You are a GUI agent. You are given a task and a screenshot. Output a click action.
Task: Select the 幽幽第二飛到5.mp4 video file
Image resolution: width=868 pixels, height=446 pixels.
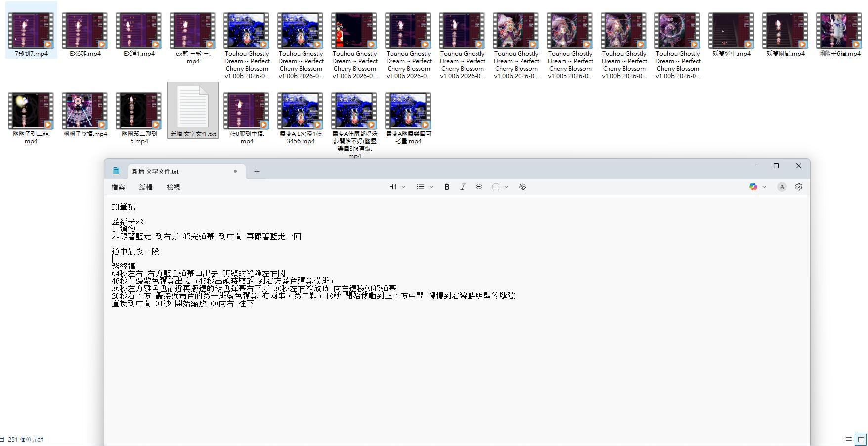[139, 118]
